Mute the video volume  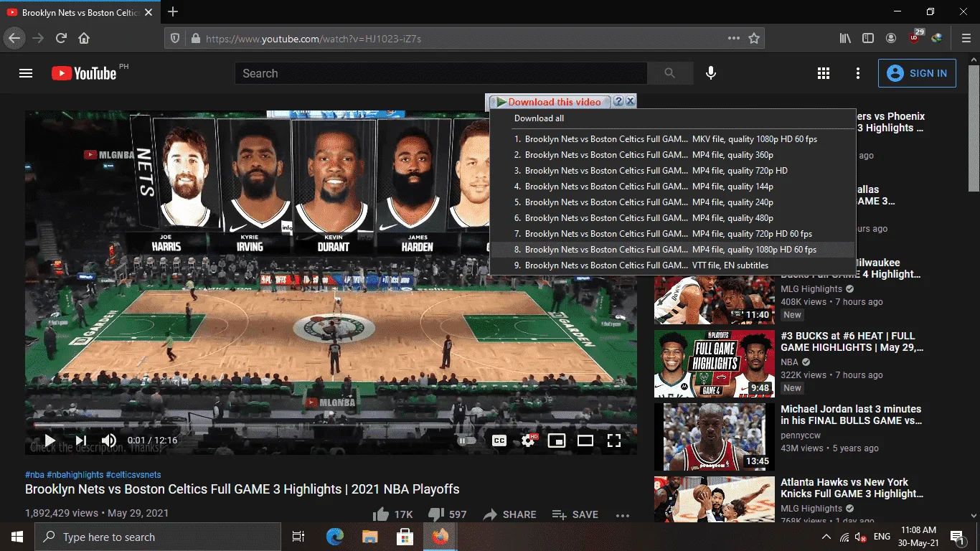109,441
